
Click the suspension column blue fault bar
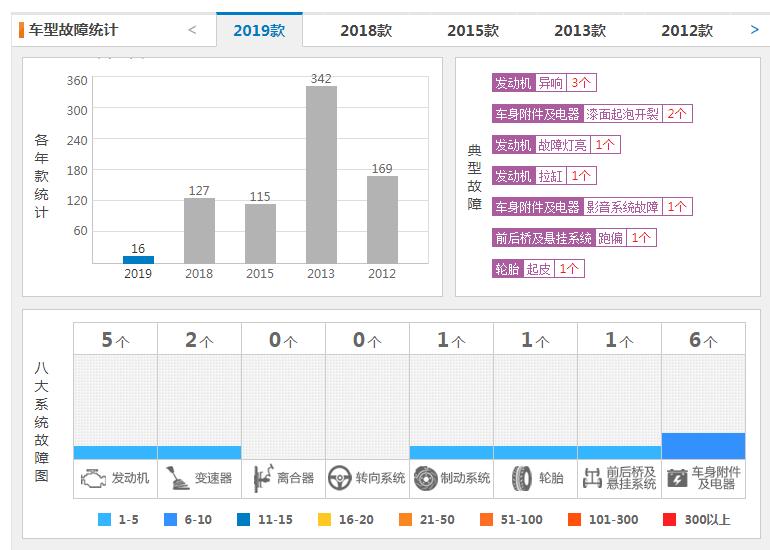(619, 452)
